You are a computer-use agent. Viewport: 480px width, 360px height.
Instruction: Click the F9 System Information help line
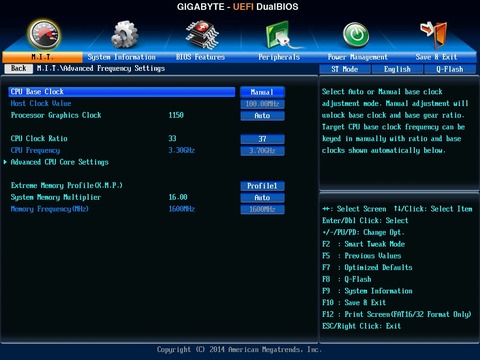[x=367, y=291]
